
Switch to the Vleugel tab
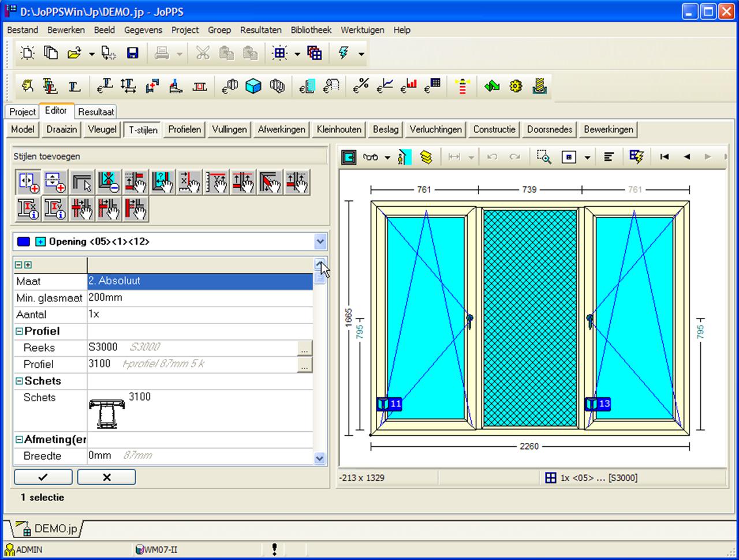coord(102,129)
